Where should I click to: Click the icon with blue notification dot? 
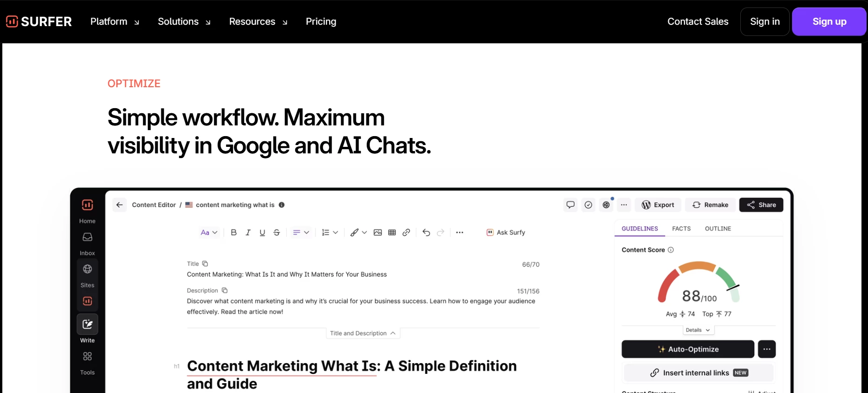coord(606,205)
